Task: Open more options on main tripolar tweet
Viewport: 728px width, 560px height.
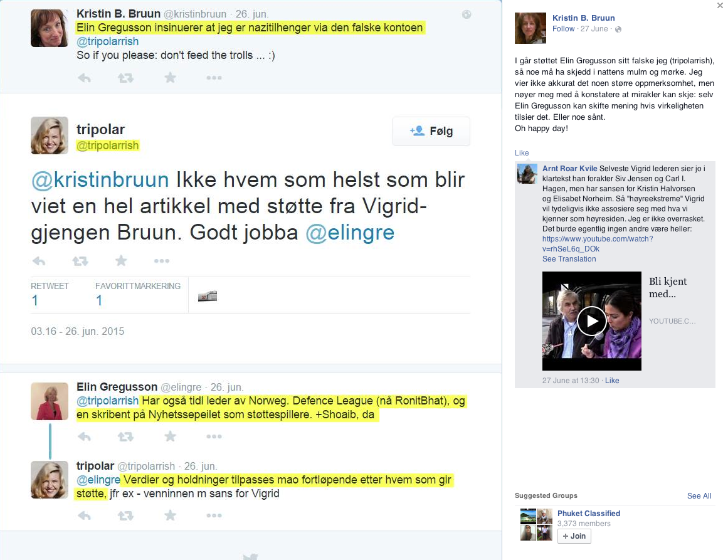Action: tap(162, 260)
